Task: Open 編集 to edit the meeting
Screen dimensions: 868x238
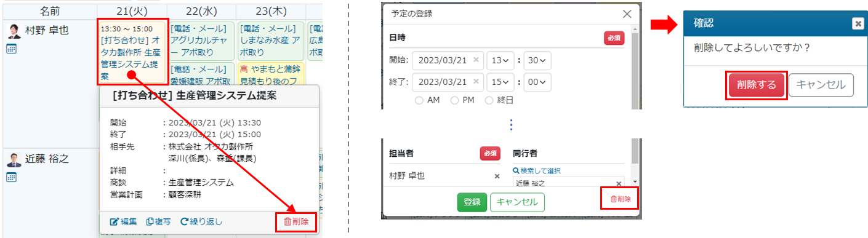Action: click(x=123, y=222)
